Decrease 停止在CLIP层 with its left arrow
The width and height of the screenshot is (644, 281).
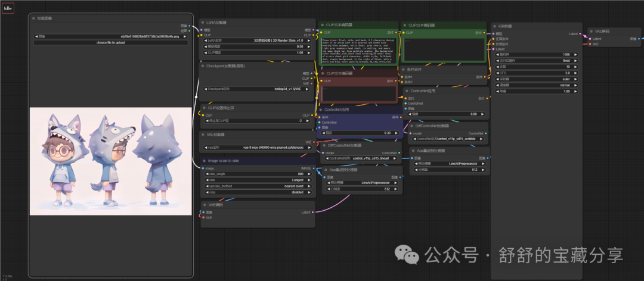pos(206,121)
